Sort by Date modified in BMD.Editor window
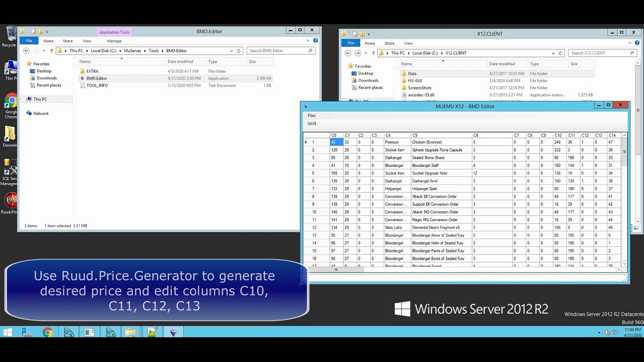 tap(180, 61)
